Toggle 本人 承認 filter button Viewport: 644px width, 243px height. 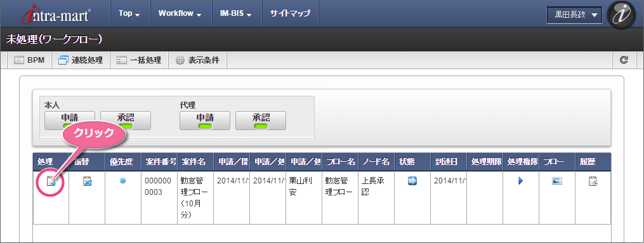(125, 121)
